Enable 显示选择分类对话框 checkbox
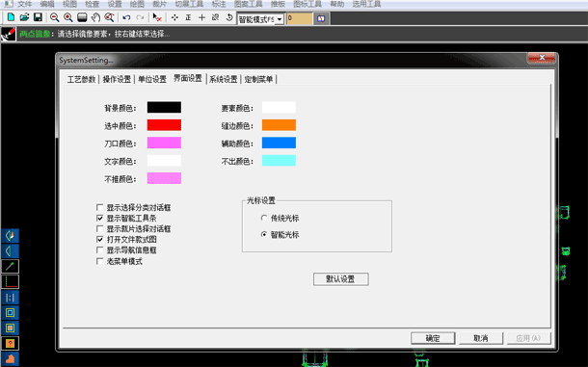The image size is (588, 367). (x=99, y=207)
